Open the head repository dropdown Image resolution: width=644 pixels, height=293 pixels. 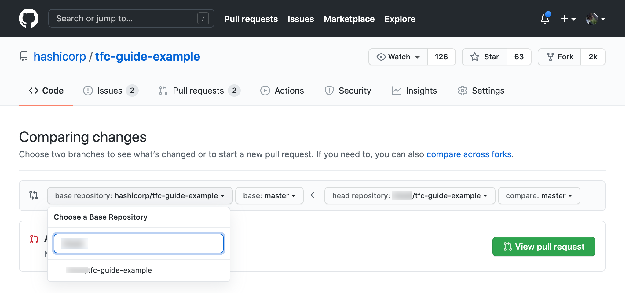410,196
